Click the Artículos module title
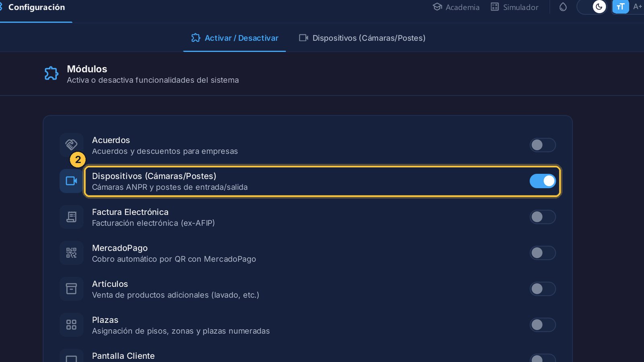 point(110,284)
